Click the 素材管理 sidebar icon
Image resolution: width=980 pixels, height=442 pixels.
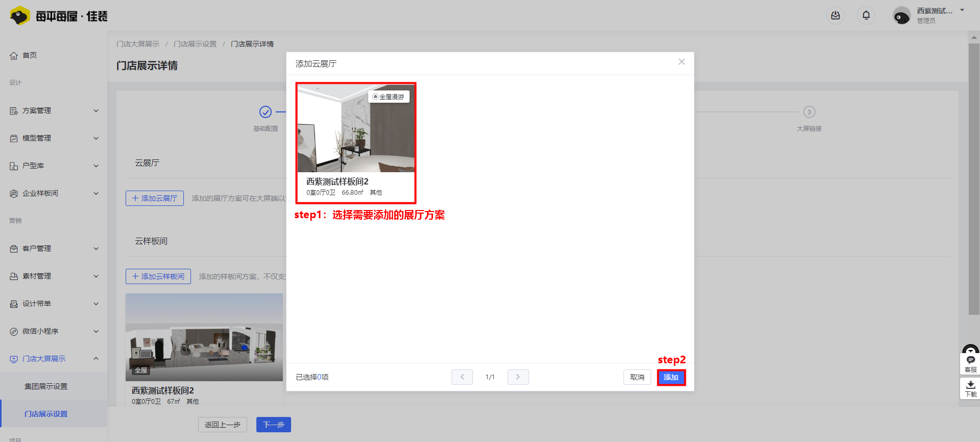tap(14, 276)
